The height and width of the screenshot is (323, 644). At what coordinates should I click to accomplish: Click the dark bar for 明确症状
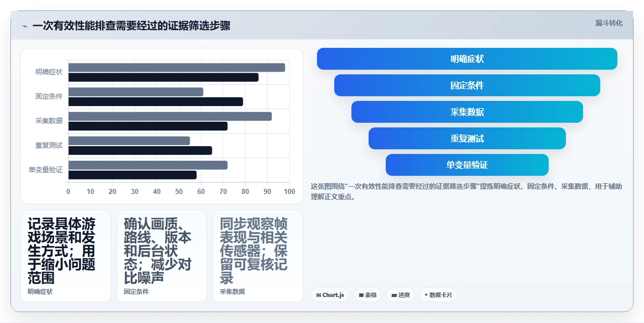pos(163,77)
